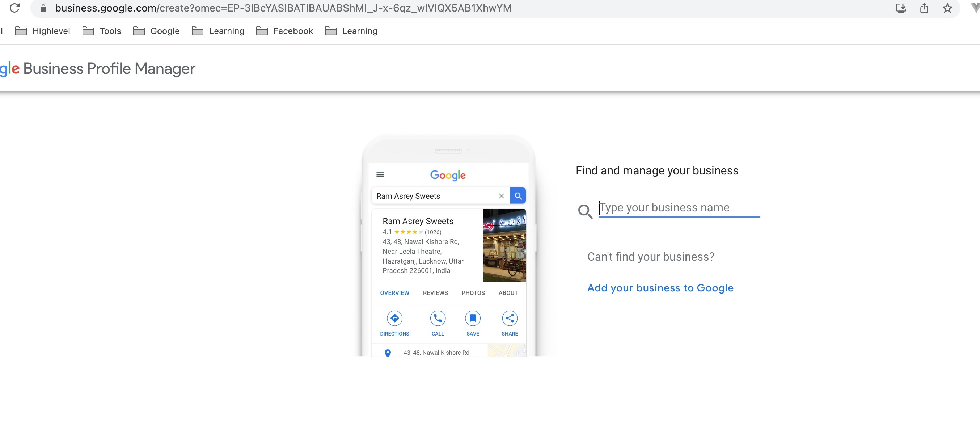Viewport: 980px width, 430px height.
Task: Bookmark page with the star icon
Action: pyautogui.click(x=947, y=8)
